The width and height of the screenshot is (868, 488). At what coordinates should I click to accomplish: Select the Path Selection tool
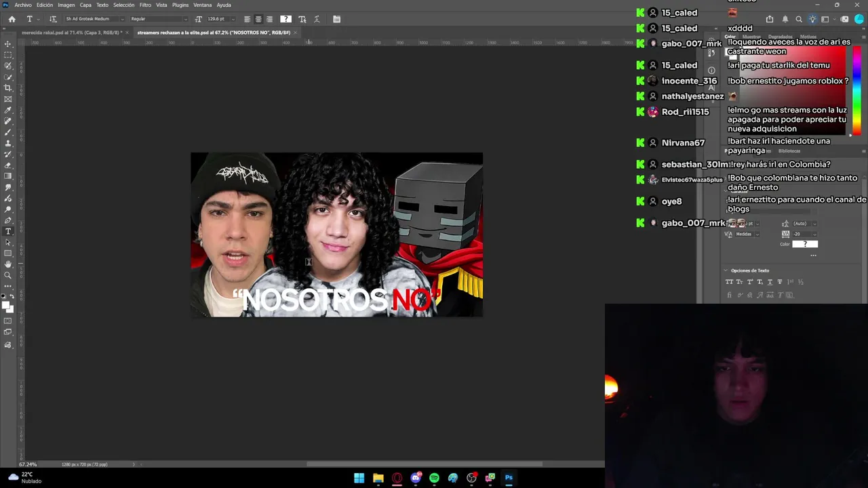click(8, 242)
